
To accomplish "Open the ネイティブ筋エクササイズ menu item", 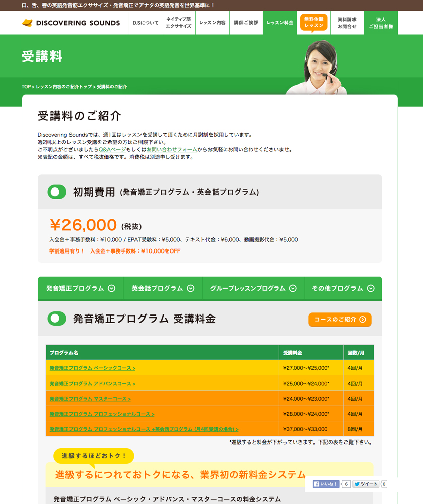I will [179, 23].
